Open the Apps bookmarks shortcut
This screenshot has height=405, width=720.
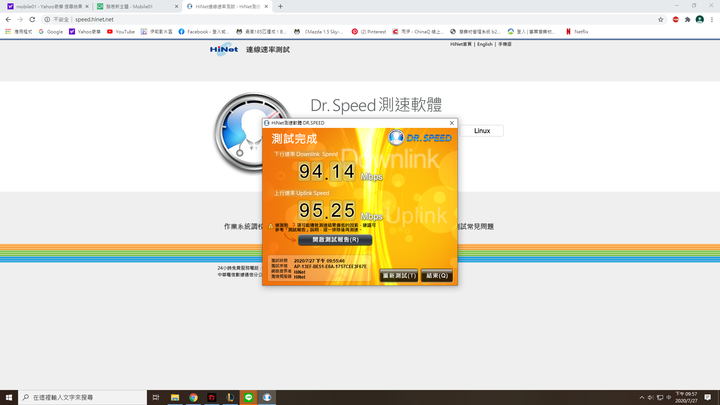19,32
